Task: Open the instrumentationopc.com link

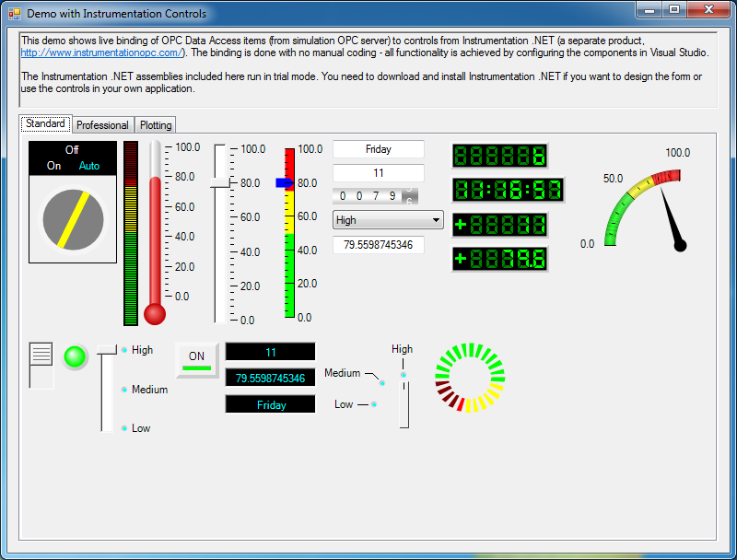Action: (101, 53)
